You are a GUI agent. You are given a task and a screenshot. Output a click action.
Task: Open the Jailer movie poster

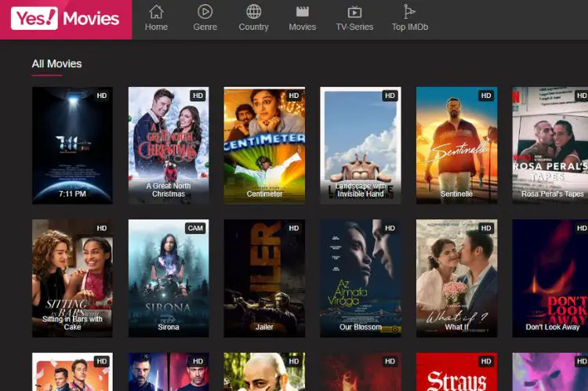pyautogui.click(x=264, y=278)
